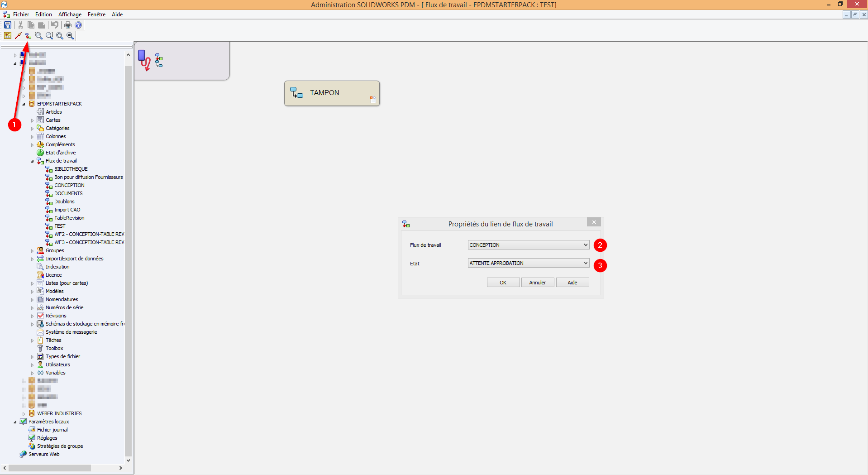Viewport: 868px width, 475px height.
Task: Click the Serveurs Web item
Action: (x=44, y=454)
